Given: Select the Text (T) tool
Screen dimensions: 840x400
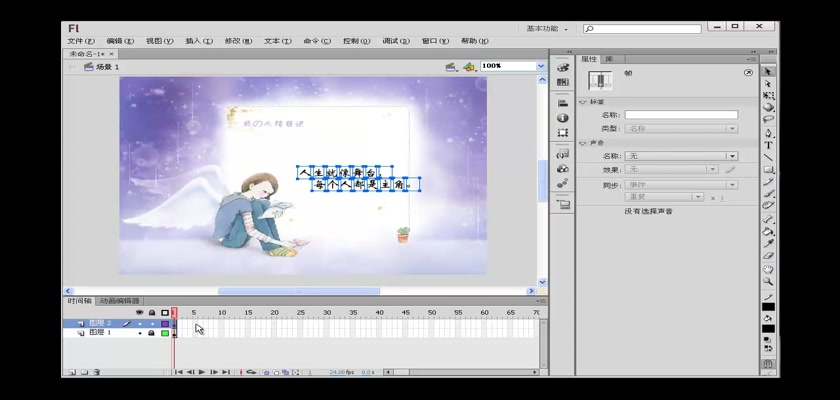Looking at the screenshot, I should [x=768, y=145].
